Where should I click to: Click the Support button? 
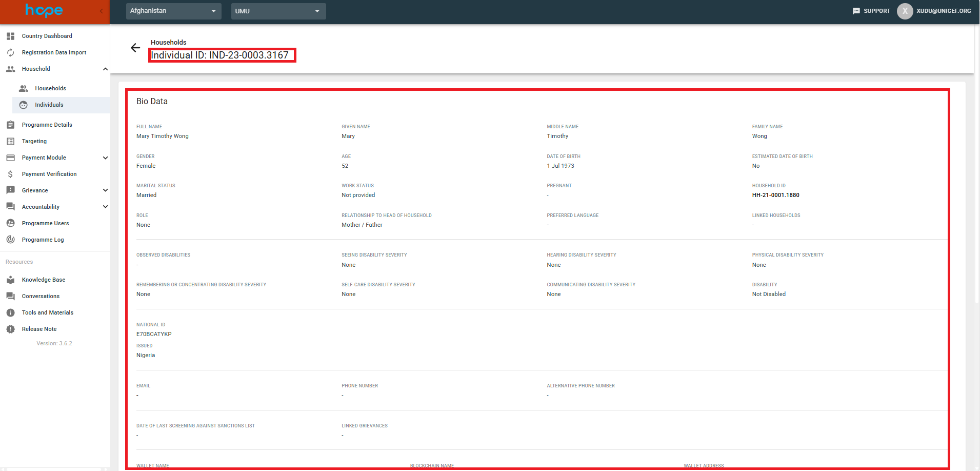pos(871,11)
